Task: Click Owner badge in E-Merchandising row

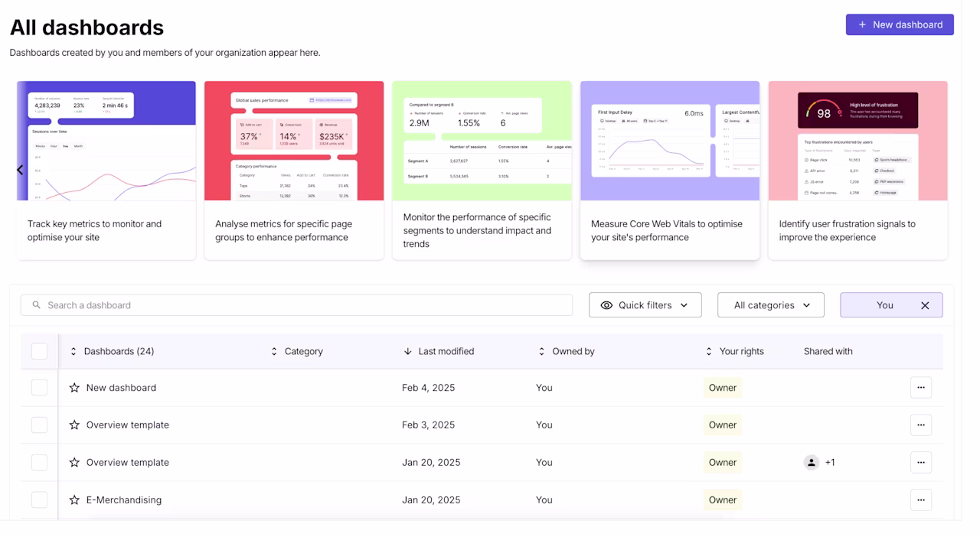Action: (x=723, y=500)
